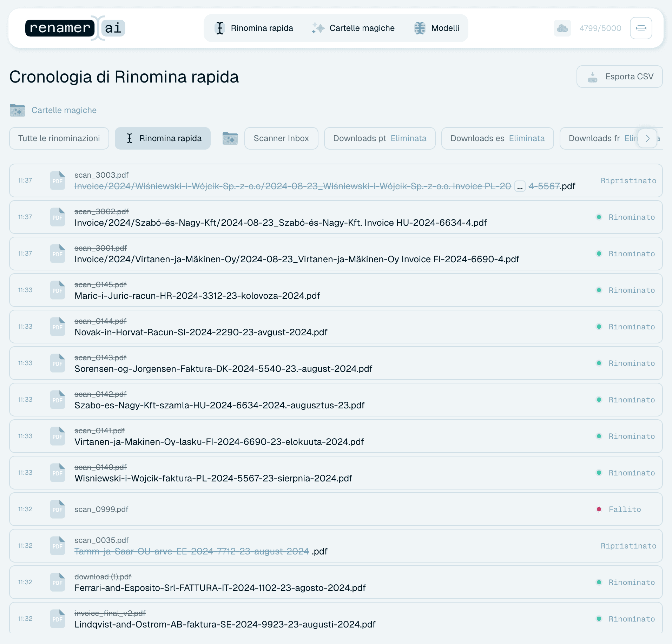The width and height of the screenshot is (672, 644).
Task: Click the magic folder icon before Scanner Inbox
Action: [230, 138]
